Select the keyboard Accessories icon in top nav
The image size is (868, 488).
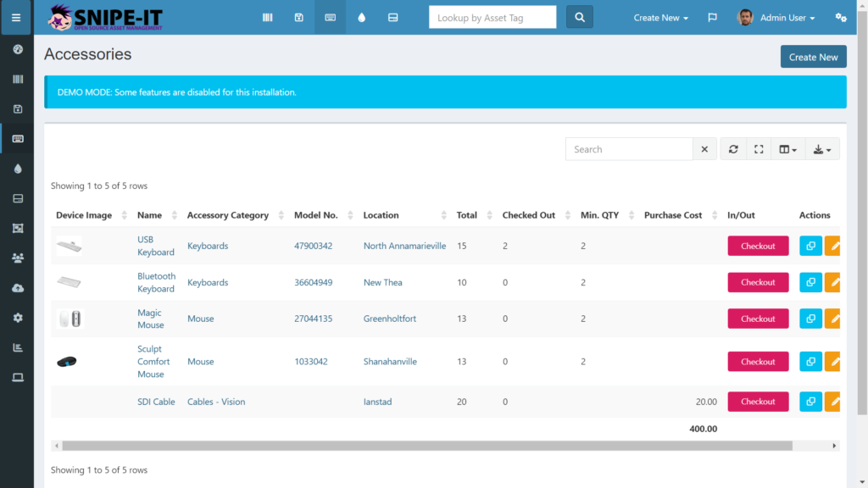click(x=330, y=17)
